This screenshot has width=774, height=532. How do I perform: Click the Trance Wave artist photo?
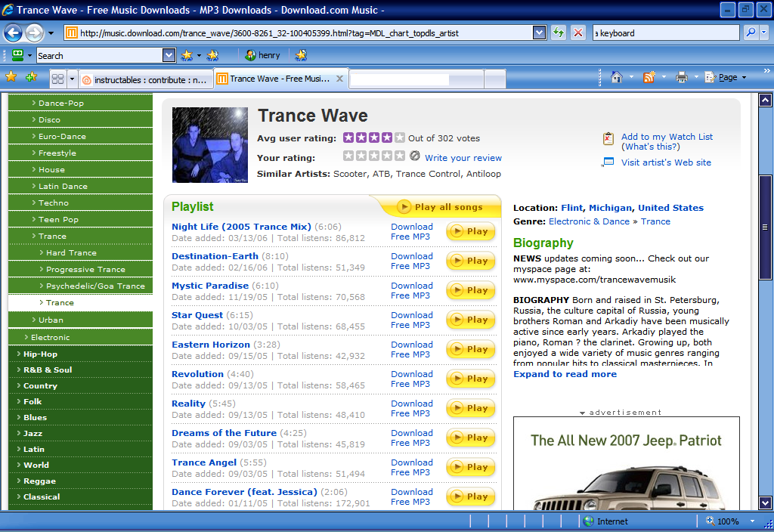click(210, 145)
